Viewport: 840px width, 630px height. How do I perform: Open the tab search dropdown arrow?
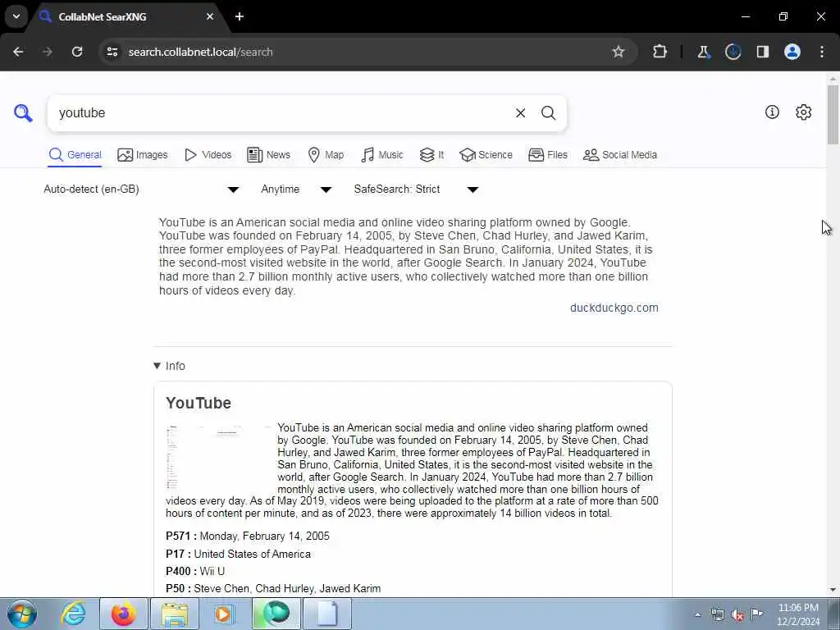coord(16,16)
